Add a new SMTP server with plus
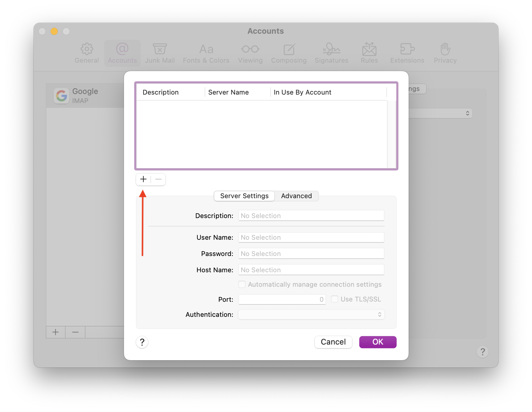 click(x=143, y=179)
